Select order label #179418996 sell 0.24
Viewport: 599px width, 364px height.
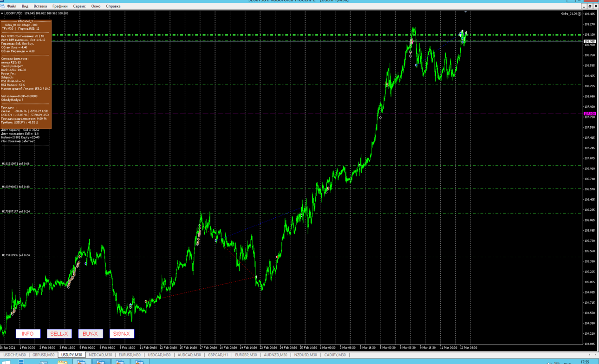tap(16, 255)
